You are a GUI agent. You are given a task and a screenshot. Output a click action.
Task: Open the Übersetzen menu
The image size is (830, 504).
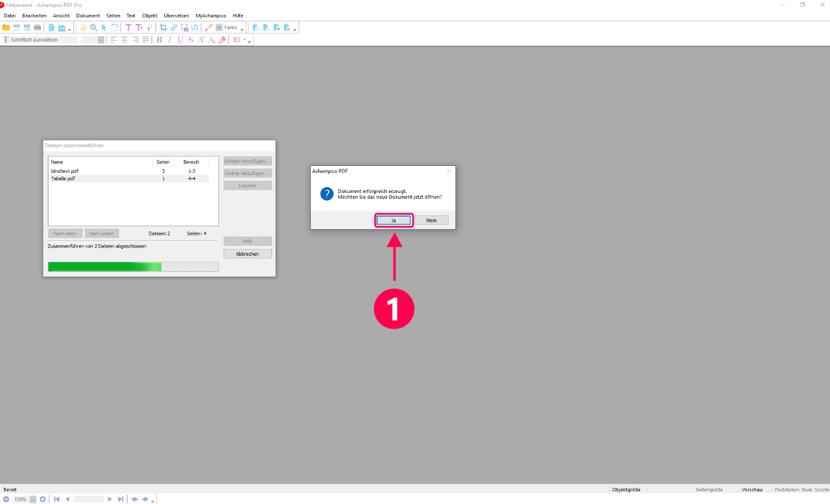click(x=176, y=16)
